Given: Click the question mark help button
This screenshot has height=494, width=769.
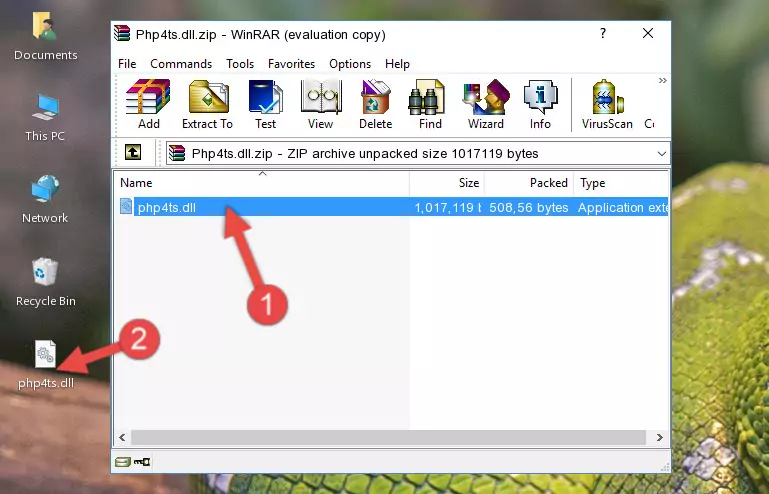Looking at the screenshot, I should click(603, 33).
